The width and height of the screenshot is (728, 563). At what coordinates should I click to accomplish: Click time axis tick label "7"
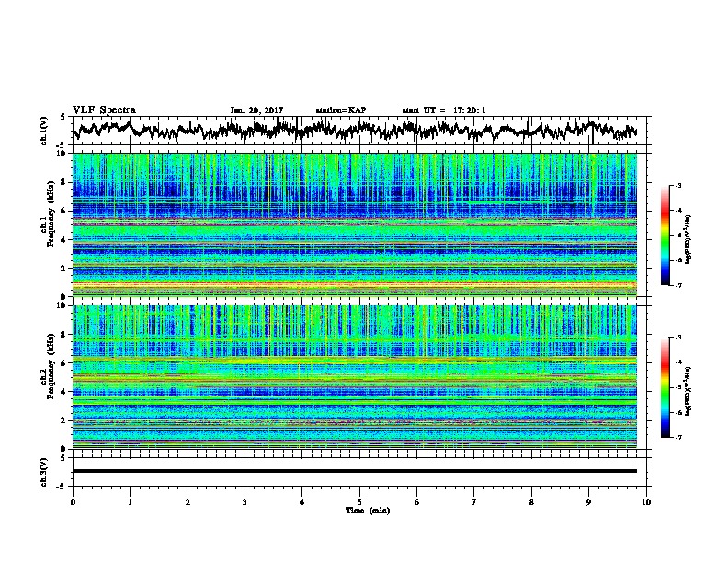tap(474, 502)
